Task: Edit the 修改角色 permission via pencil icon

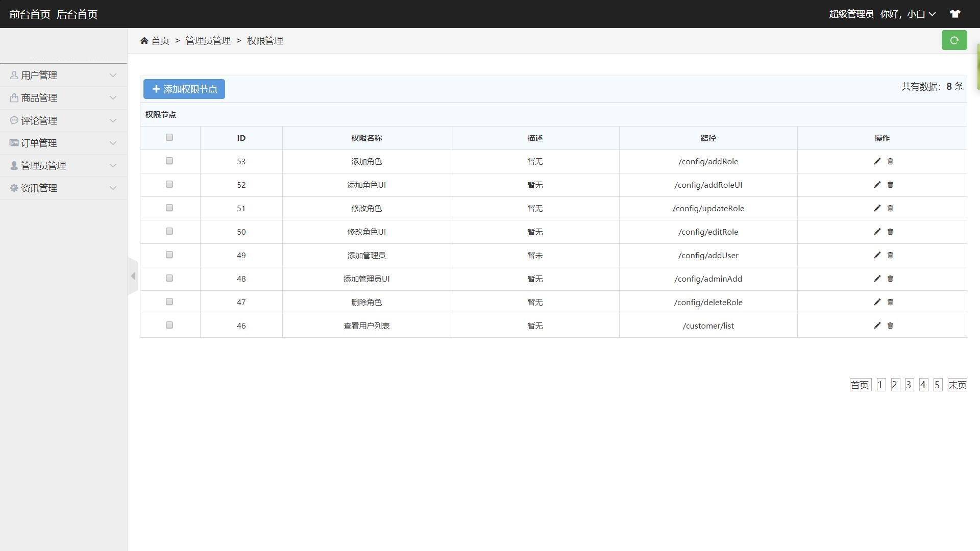Action: coord(877,208)
